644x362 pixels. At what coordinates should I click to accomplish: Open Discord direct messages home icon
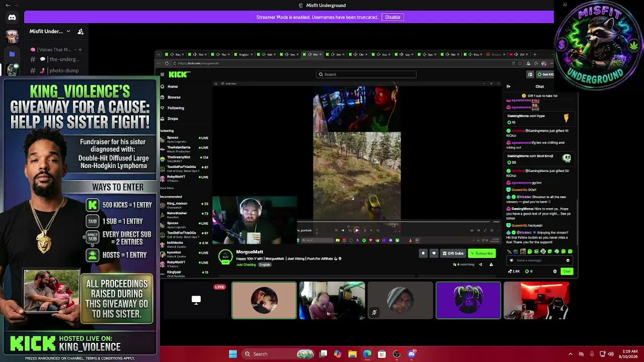click(x=12, y=18)
